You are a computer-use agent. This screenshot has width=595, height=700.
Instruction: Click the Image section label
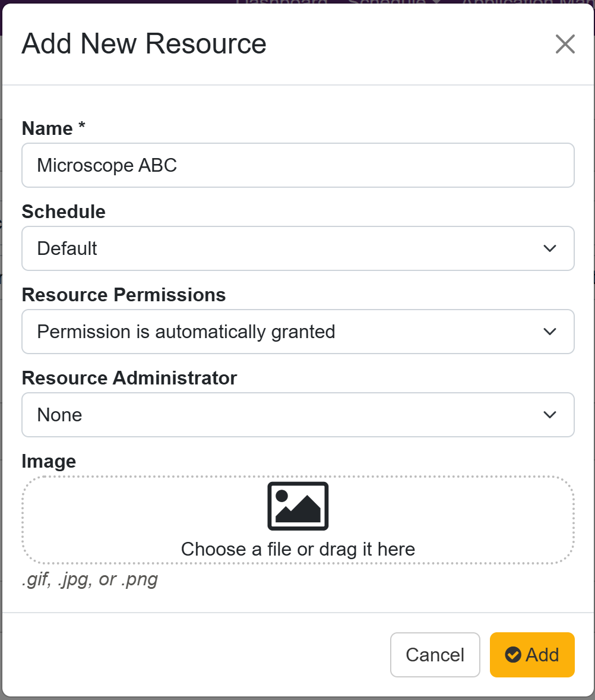click(49, 461)
